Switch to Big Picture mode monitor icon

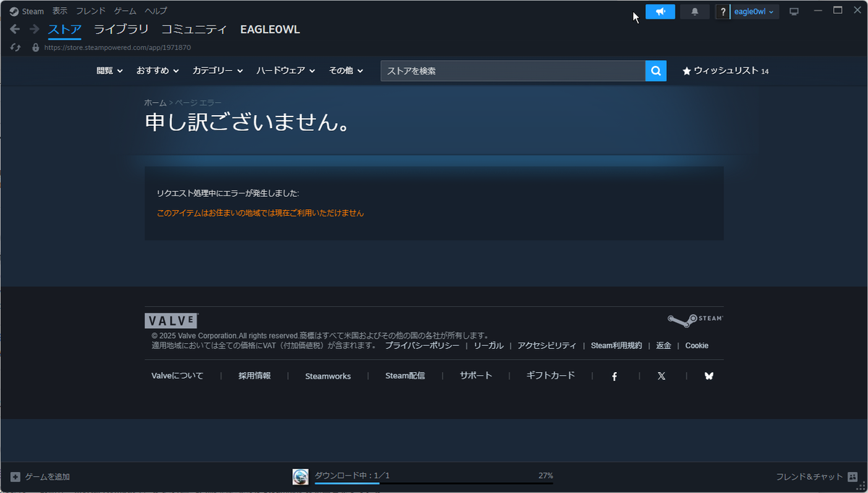click(x=793, y=12)
